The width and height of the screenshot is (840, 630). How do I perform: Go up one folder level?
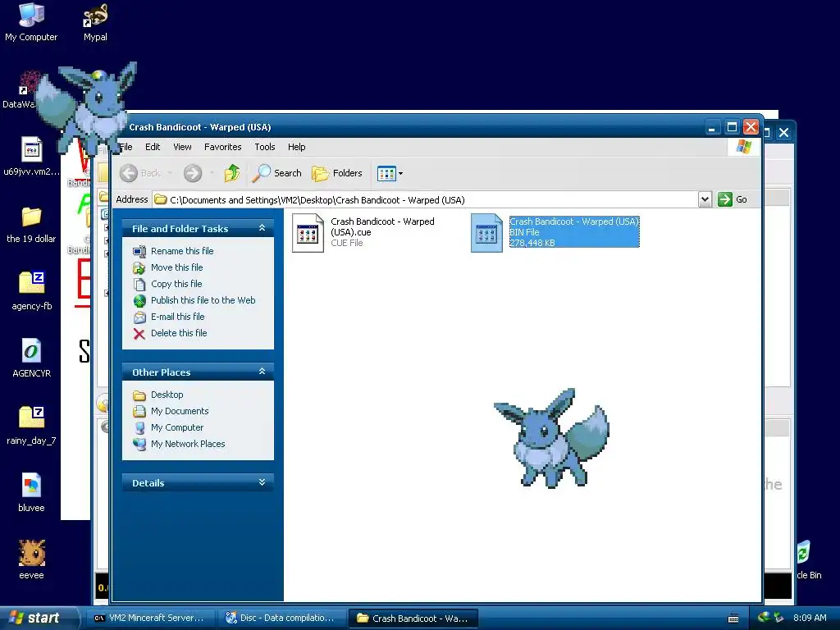click(232, 173)
